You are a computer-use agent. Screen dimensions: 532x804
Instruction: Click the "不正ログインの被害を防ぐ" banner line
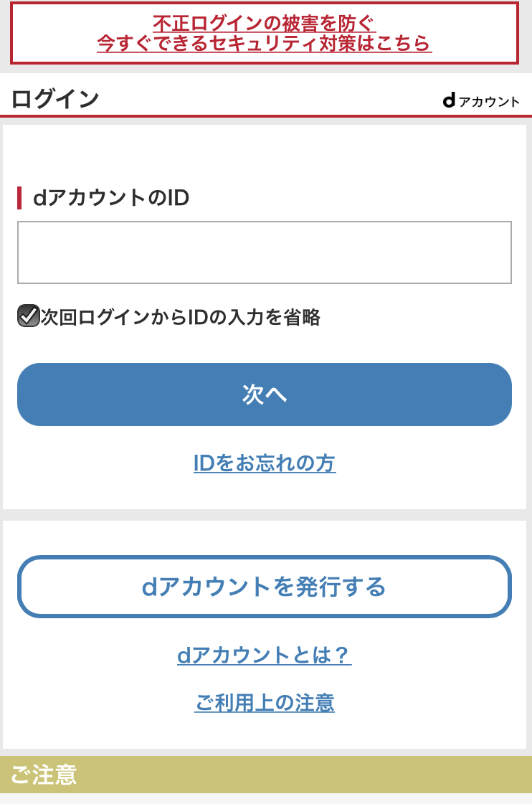[x=264, y=24]
